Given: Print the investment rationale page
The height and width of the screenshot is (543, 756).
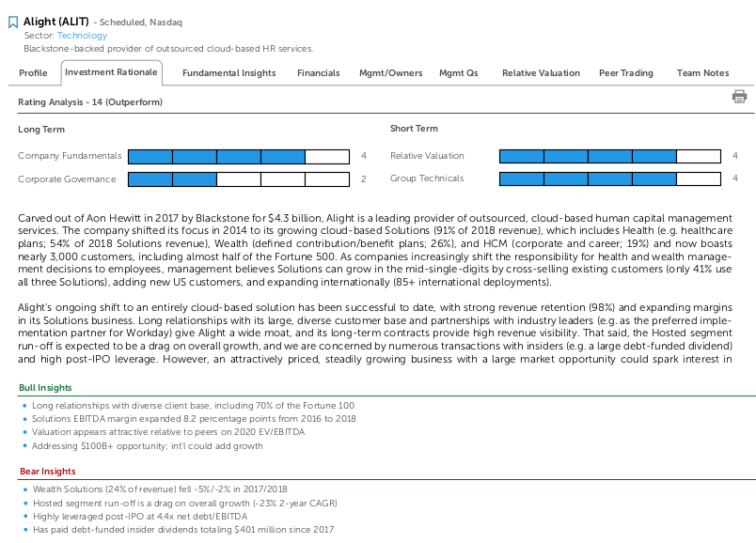Looking at the screenshot, I should (x=739, y=97).
